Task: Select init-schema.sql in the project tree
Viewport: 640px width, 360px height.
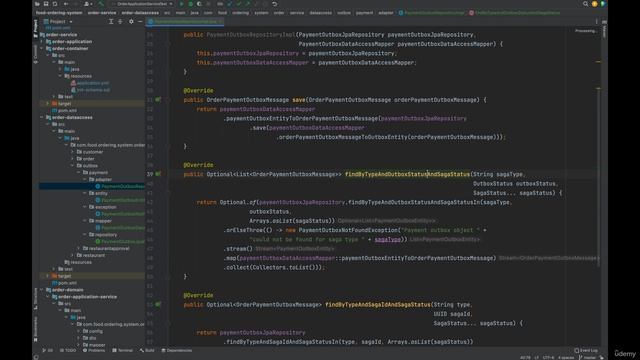Action: [x=93, y=90]
